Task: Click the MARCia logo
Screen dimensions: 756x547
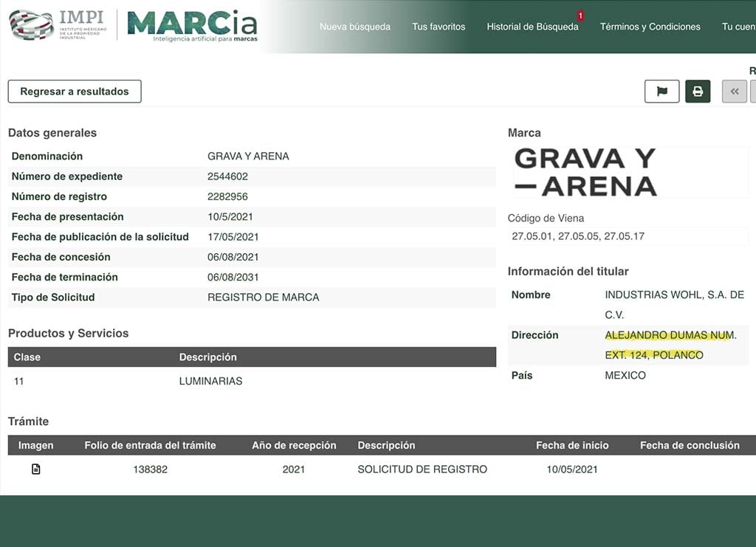Action: 193,26
